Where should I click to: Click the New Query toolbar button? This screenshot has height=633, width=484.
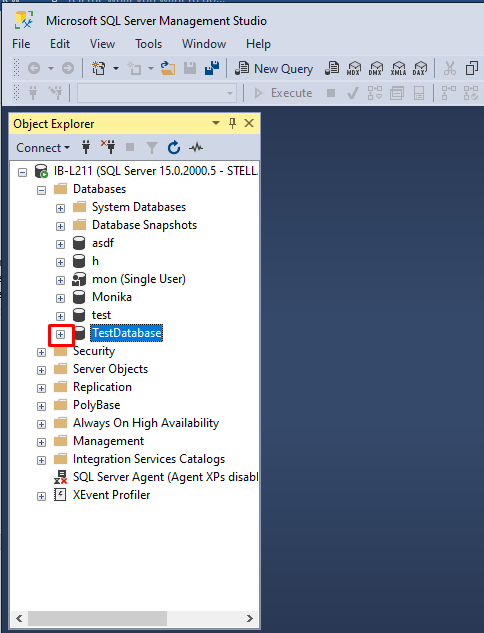click(x=274, y=69)
